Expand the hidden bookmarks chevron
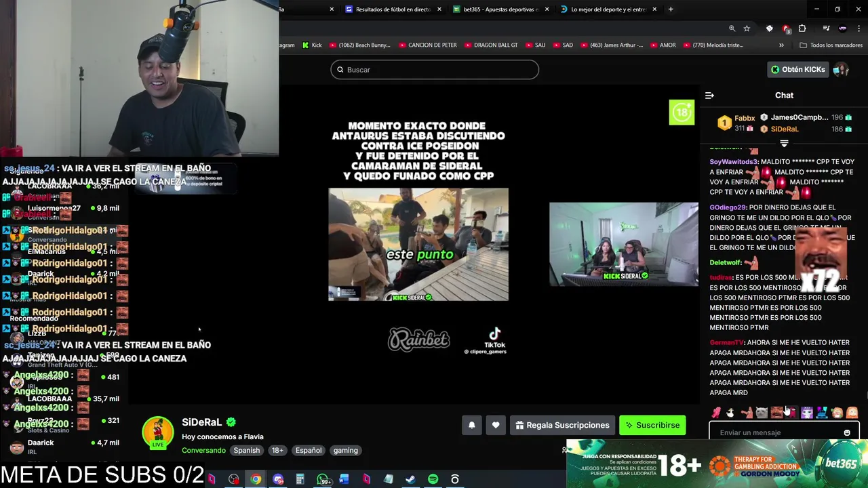The width and height of the screenshot is (868, 488). click(x=781, y=45)
